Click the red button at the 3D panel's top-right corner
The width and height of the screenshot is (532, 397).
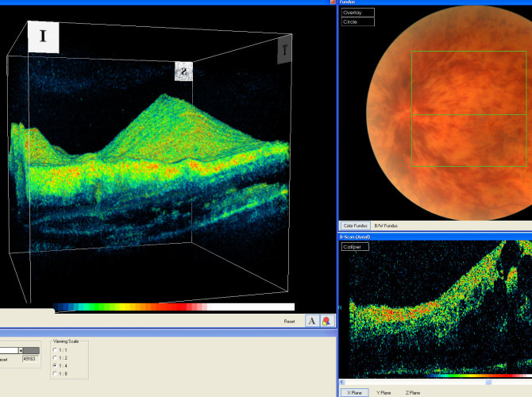point(333,2)
